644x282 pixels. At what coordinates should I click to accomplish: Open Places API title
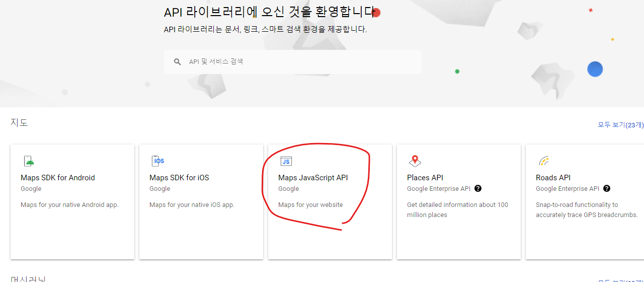tap(425, 178)
